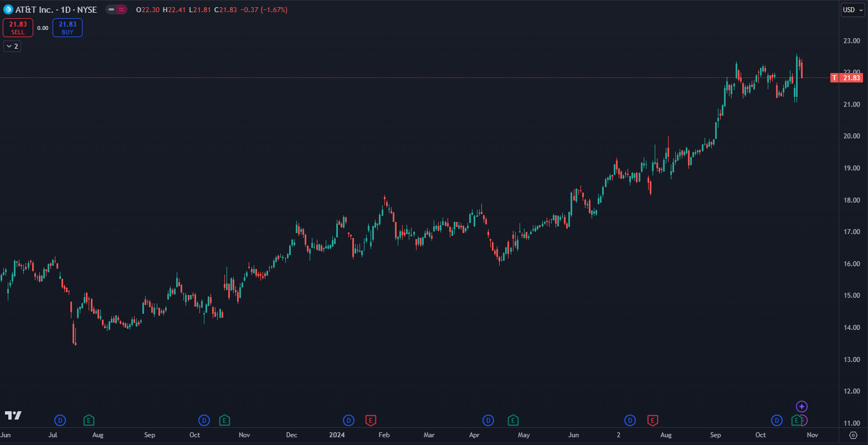Toggle the pink approximate-sign indicator in the legend
Viewport: 868px width, 445px height.
(x=121, y=9)
